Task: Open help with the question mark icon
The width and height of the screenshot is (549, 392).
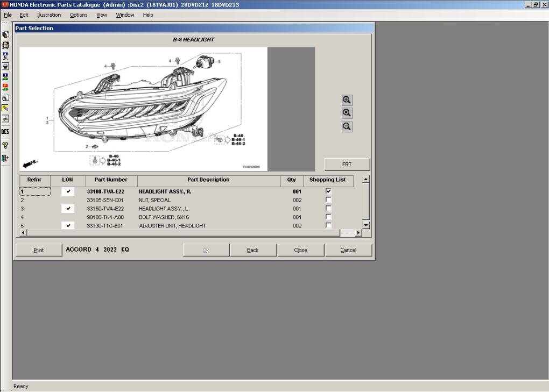Action: [x=5, y=146]
